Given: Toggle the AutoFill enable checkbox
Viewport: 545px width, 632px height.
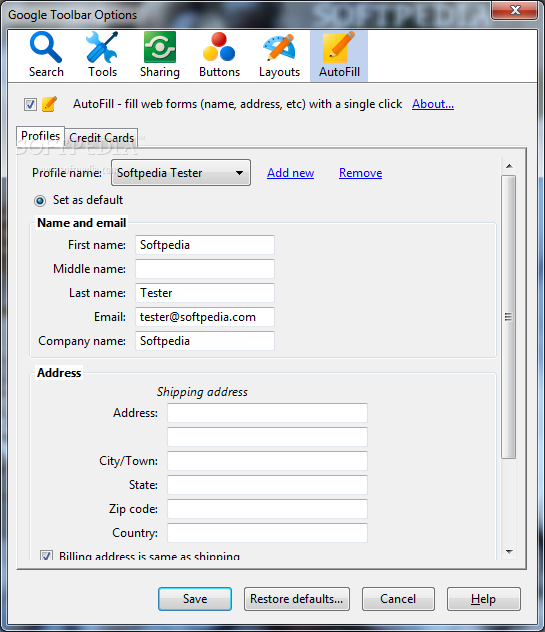Looking at the screenshot, I should (30, 104).
